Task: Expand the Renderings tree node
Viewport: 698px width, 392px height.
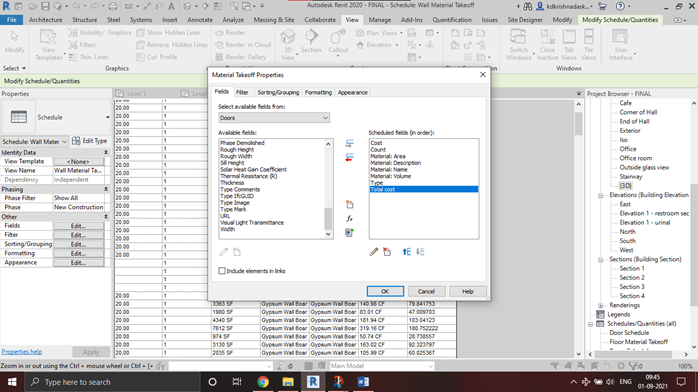Action: click(x=601, y=305)
